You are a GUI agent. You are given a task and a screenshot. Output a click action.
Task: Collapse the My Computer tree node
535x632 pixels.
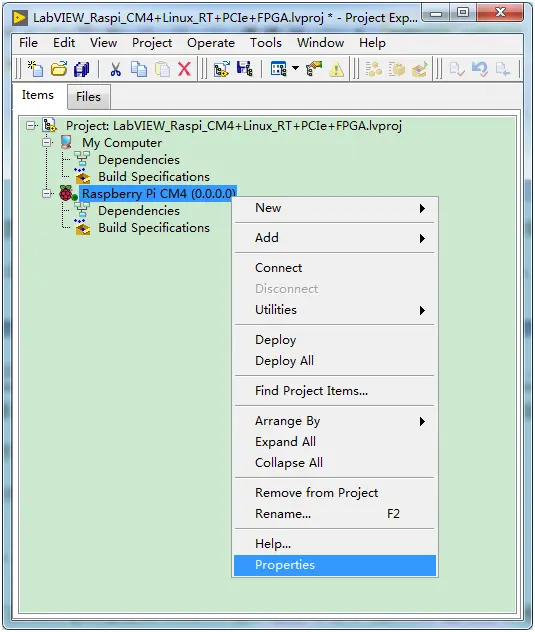(x=47, y=142)
